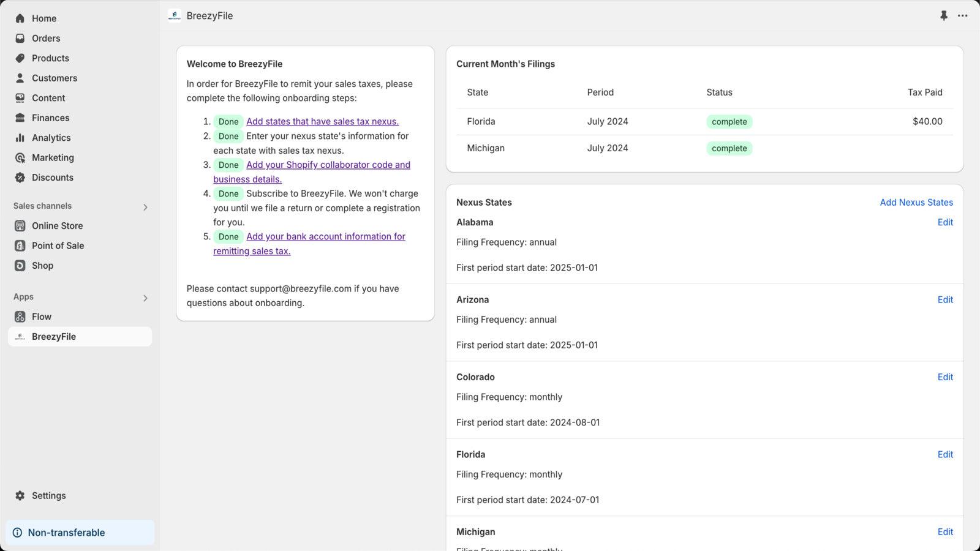Expand the Apps section chevron
This screenshot has width=980, height=551.
tap(145, 298)
